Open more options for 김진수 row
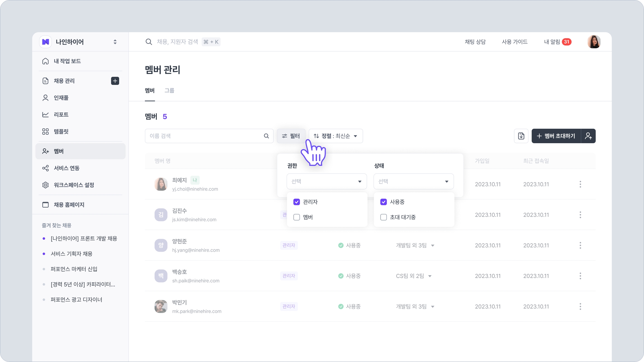The height and width of the screenshot is (362, 644). [x=580, y=215]
